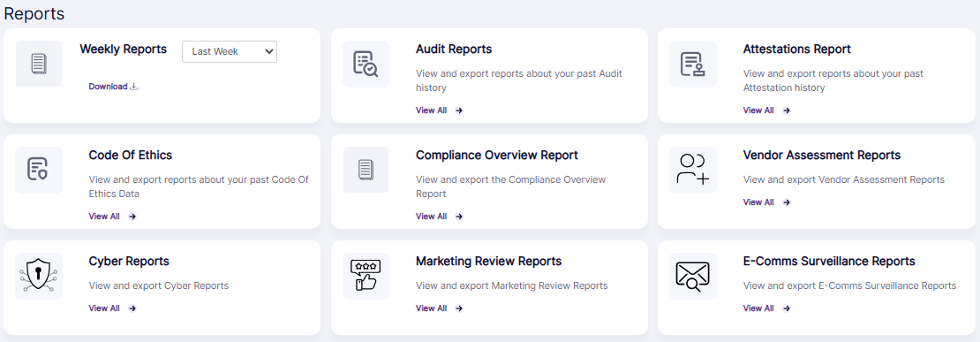
Task: Click the Attestations Report card title
Action: [797, 49]
